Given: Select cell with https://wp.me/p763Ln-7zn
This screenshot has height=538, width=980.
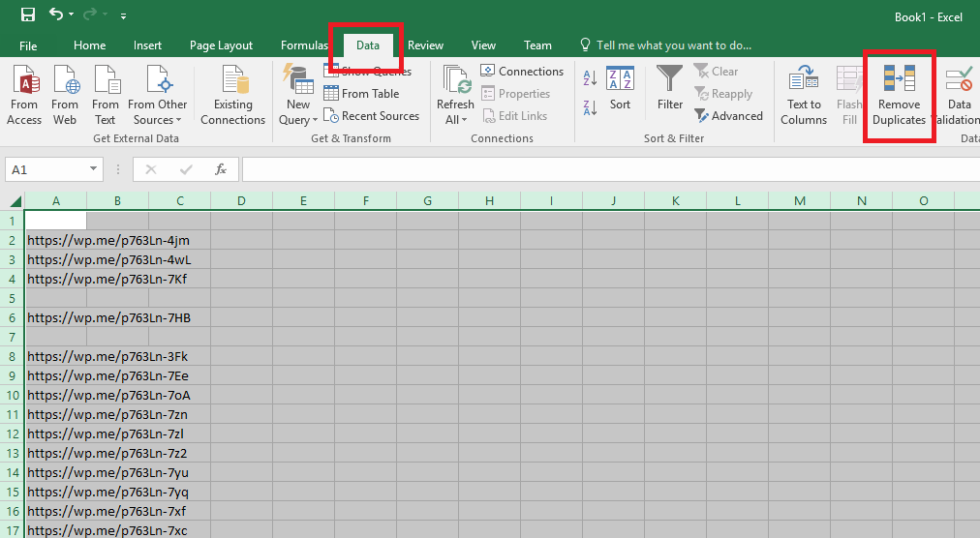Looking at the screenshot, I should click(55, 414).
